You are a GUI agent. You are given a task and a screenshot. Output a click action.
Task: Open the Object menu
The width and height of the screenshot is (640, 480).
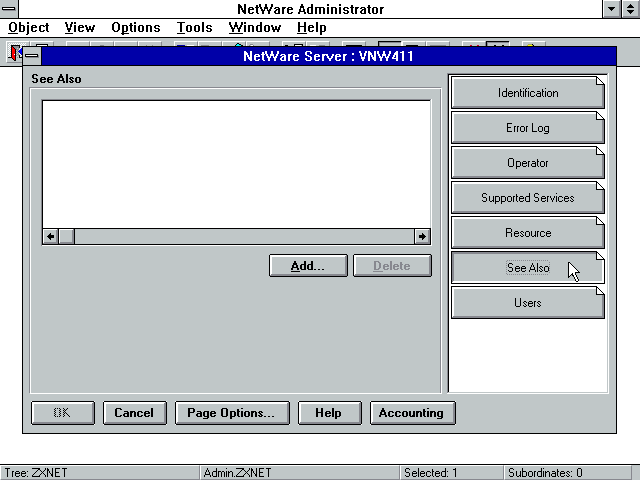tap(29, 28)
